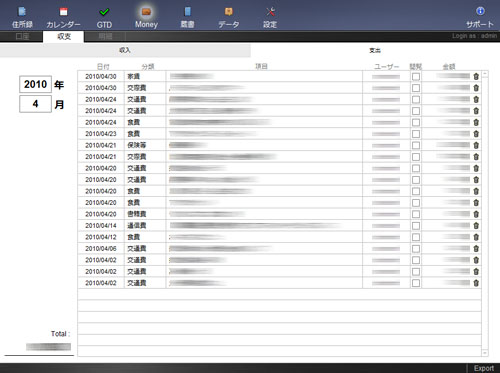Image resolution: width=500 pixels, height=373 pixels.
Task: Open the GTD checkmark icon
Action: click(104, 17)
